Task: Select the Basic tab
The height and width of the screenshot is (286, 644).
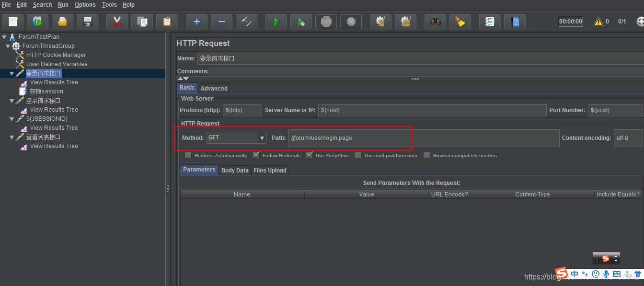Action: tap(187, 88)
